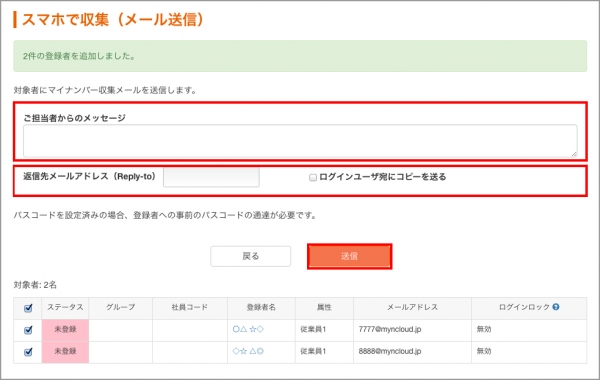Viewport: 600px width, 380px height.
Task: Open registrant name link ◇☆ △◎
Action: click(x=248, y=351)
